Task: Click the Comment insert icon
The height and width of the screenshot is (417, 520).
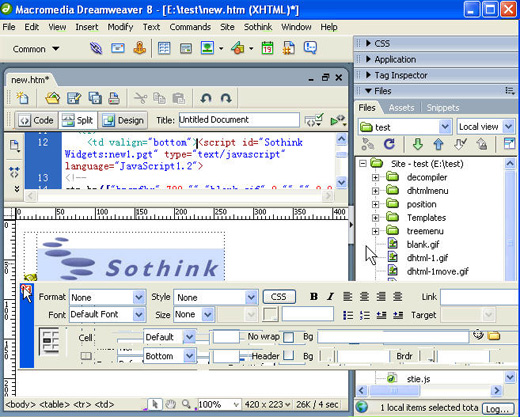Action: tap(310, 48)
